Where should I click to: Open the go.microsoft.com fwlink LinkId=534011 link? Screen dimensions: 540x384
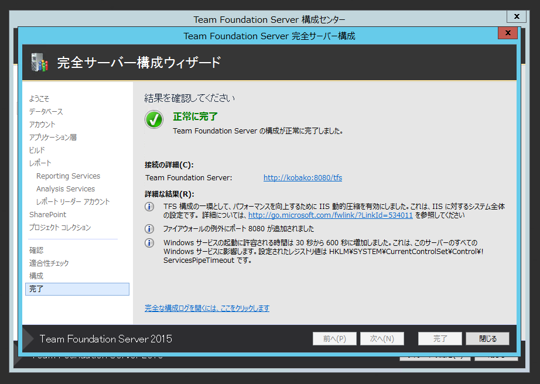click(x=330, y=215)
